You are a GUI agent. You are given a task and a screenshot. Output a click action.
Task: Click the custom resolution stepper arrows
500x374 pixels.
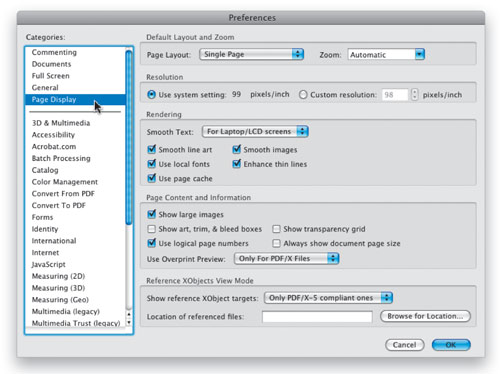pos(414,95)
